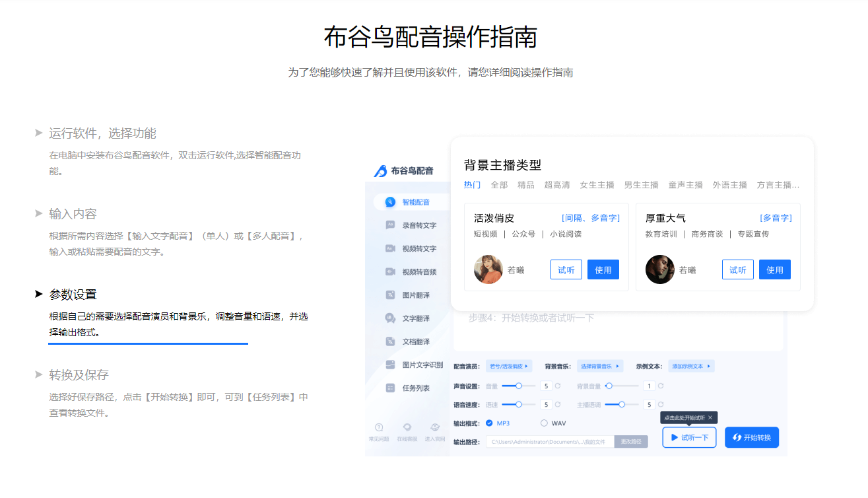Click 试听 on the 厚重大气 card
Image resolution: width=868 pixels, height=498 pixels.
pyautogui.click(x=738, y=269)
